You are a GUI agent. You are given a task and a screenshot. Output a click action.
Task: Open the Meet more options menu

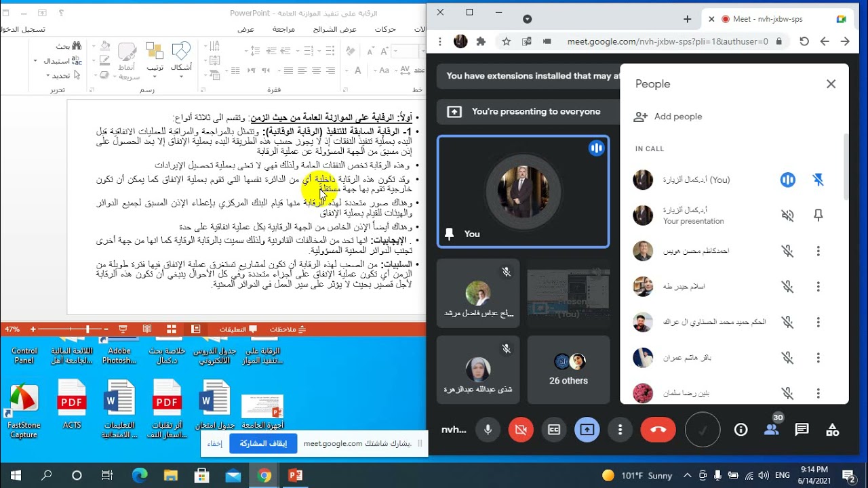click(620, 430)
